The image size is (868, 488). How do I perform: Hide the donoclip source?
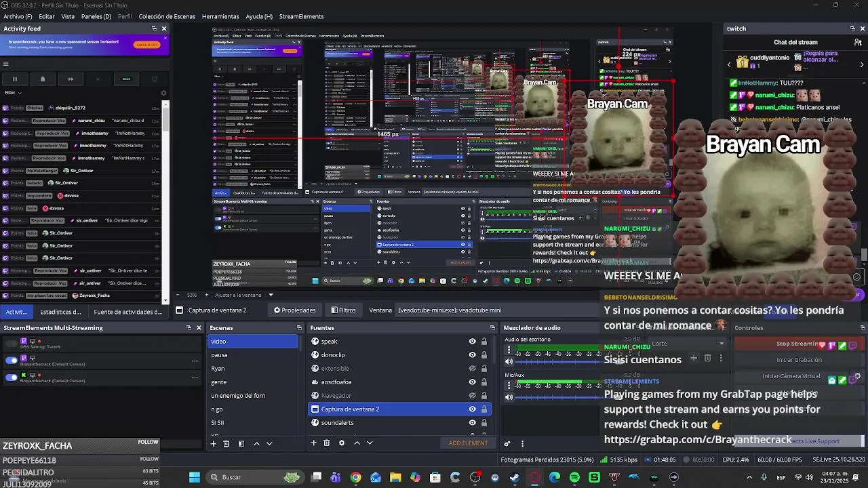pyautogui.click(x=473, y=355)
